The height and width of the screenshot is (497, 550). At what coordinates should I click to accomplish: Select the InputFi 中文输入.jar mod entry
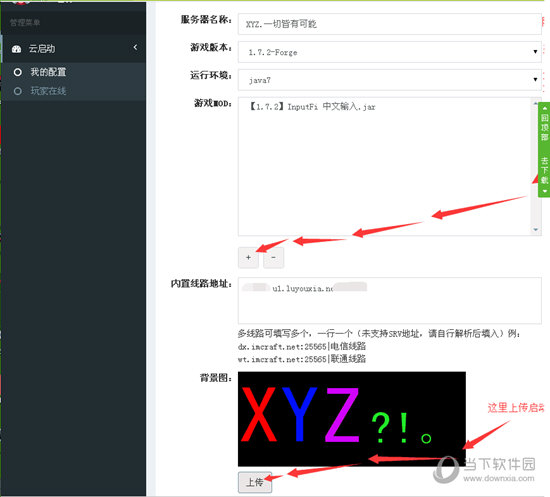click(312, 107)
